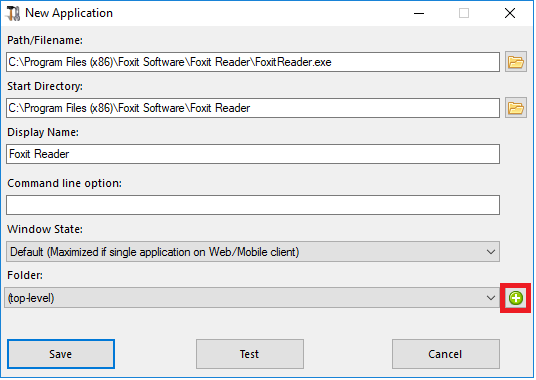Image resolution: width=536 pixels, height=380 pixels.
Task: Click the empty Command line option field
Action: point(253,205)
